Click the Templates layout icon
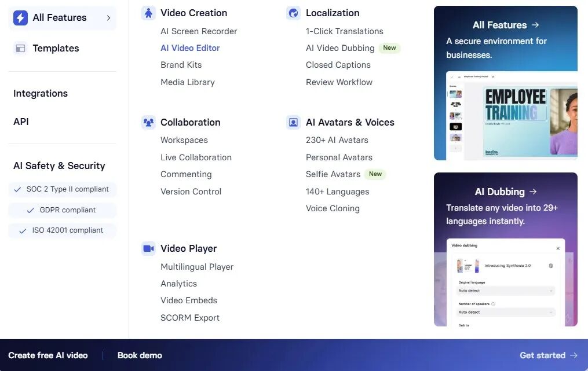Screen dimensions: 588x371 pyautogui.click(x=20, y=49)
